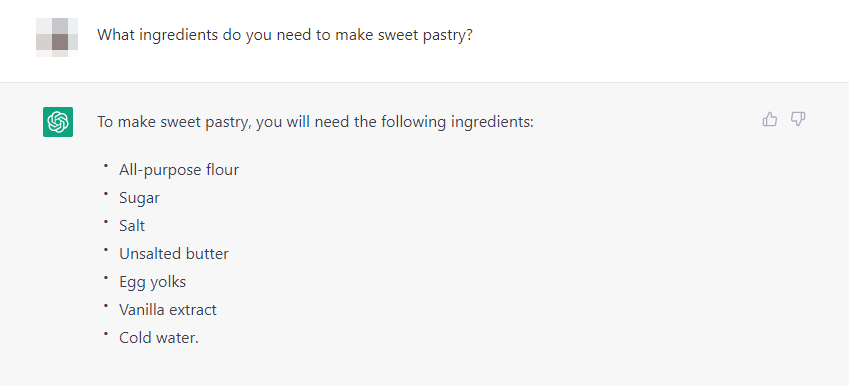849x386 pixels.
Task: Click the bullet before Egg yolks
Action: coord(106,278)
